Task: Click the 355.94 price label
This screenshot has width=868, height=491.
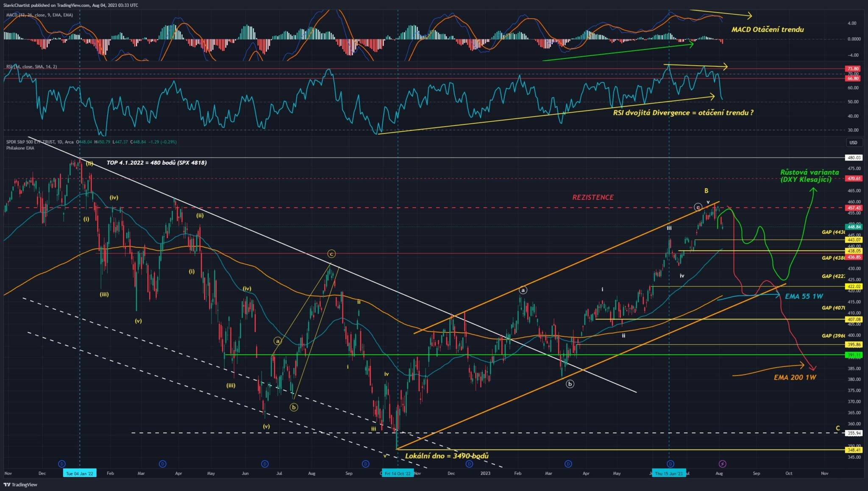Action: (854, 433)
